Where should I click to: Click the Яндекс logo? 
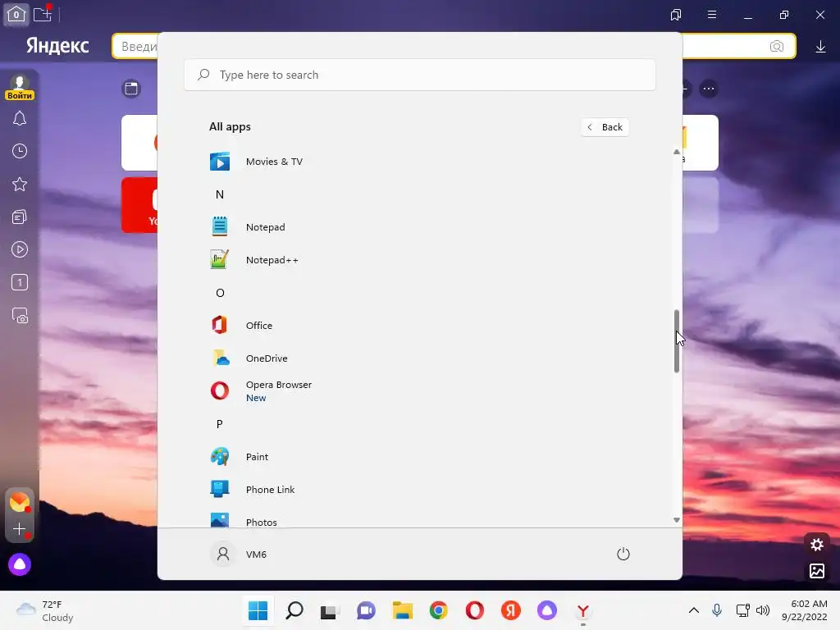(58, 46)
